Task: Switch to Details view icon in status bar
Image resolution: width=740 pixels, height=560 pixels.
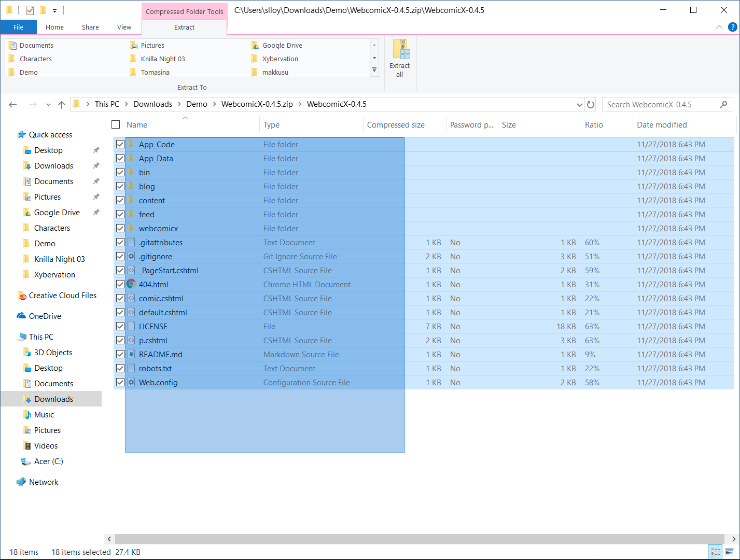Action: pos(716,552)
